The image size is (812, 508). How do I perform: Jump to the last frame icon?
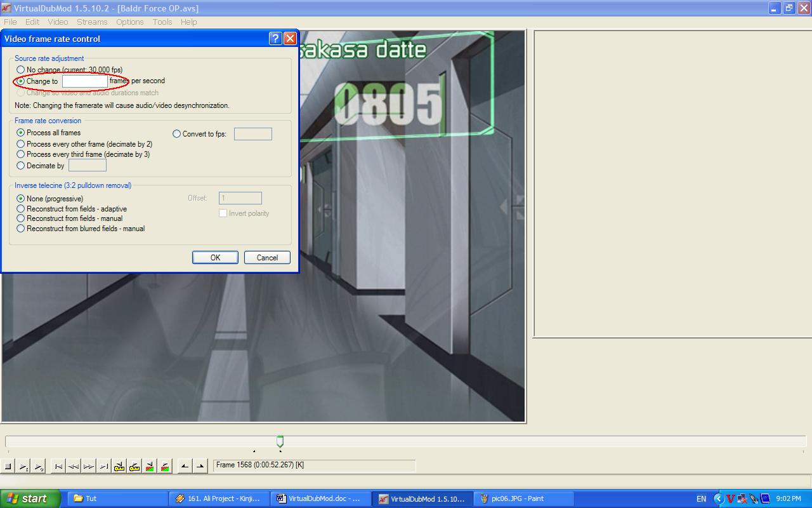(x=104, y=467)
